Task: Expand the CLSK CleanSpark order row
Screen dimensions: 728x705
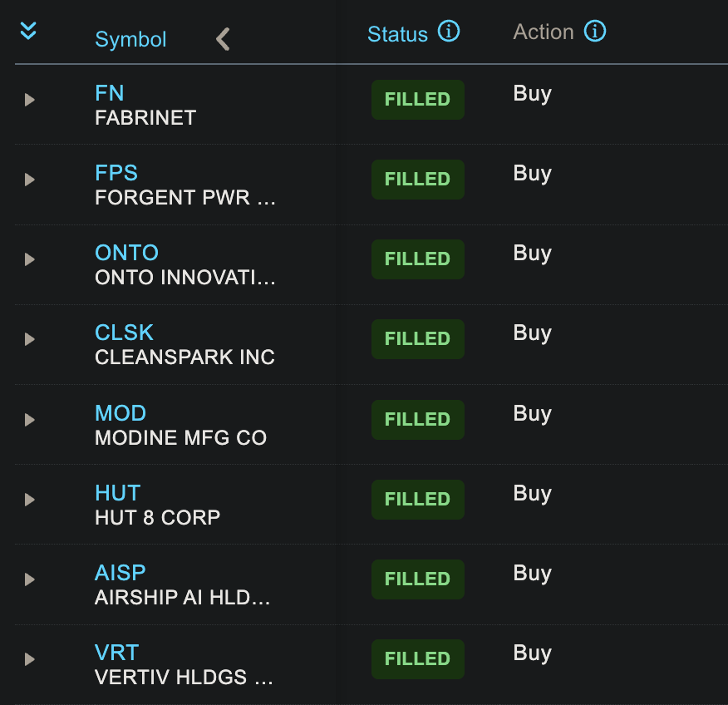Action: [30, 339]
